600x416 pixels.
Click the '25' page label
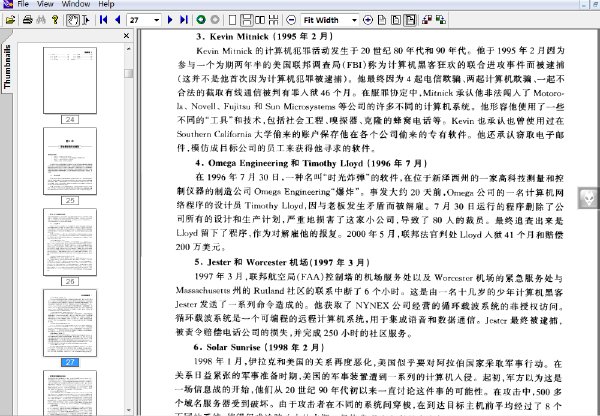click(x=70, y=201)
